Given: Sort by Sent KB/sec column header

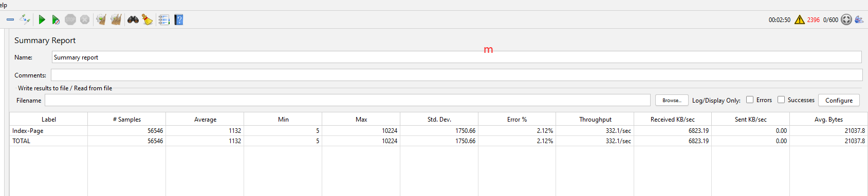Looking at the screenshot, I should pyautogui.click(x=751, y=119).
